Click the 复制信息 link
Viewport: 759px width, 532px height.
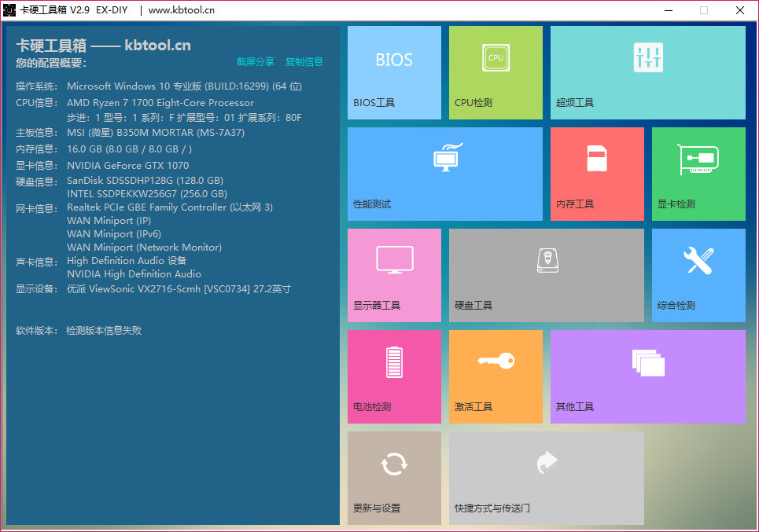(x=304, y=62)
